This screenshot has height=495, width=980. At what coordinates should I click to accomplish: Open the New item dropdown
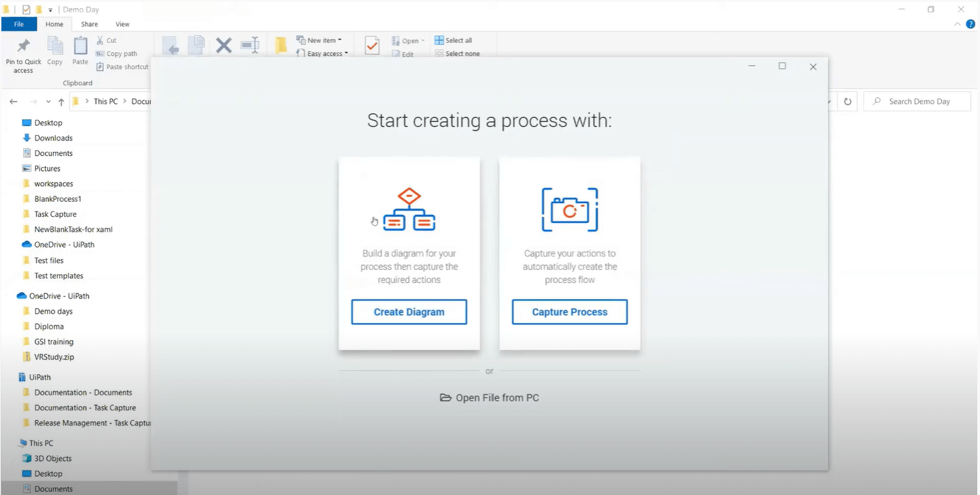[319, 40]
